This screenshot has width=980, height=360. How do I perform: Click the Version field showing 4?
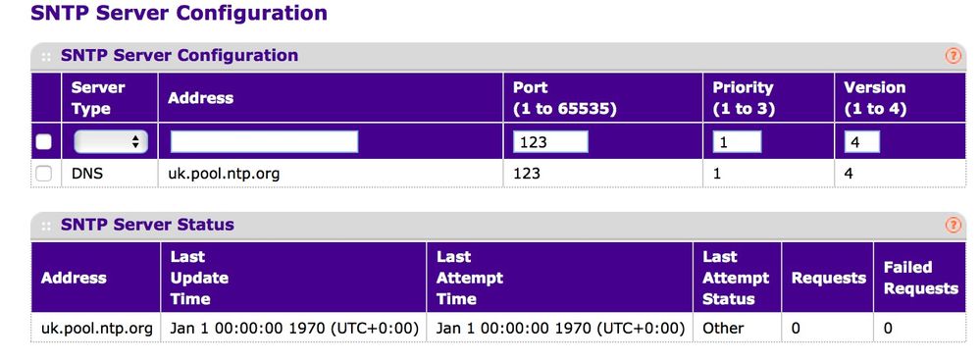(862, 142)
